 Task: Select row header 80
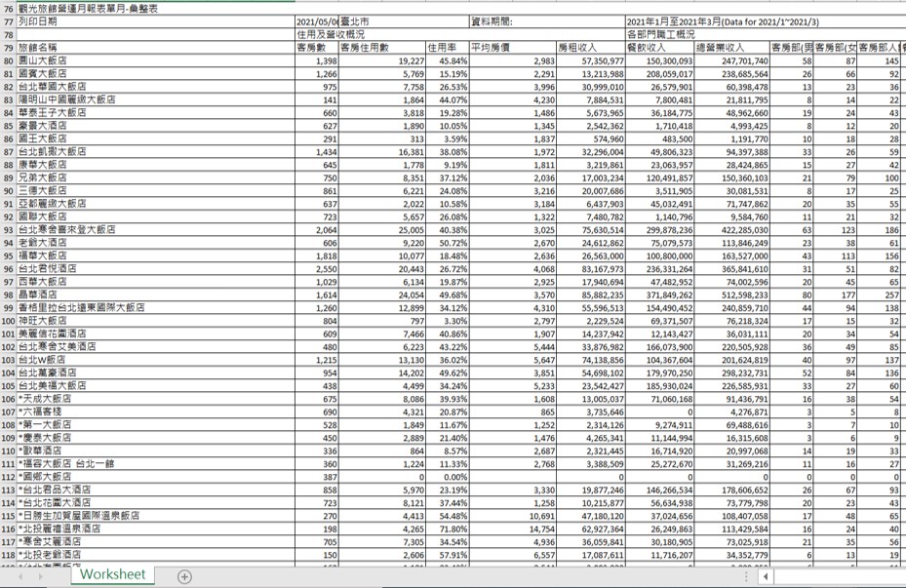(8, 60)
